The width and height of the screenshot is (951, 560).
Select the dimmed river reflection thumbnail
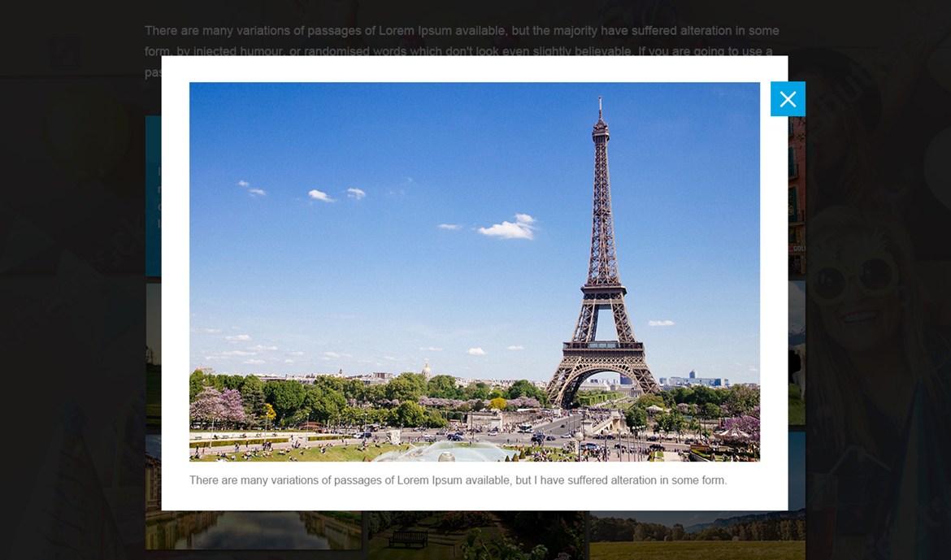pyautogui.click(x=254, y=530)
